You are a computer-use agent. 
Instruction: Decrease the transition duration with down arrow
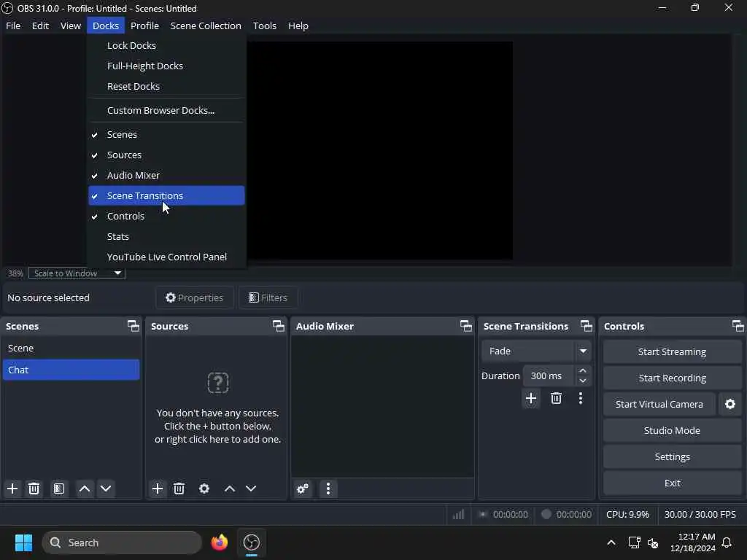click(x=583, y=381)
